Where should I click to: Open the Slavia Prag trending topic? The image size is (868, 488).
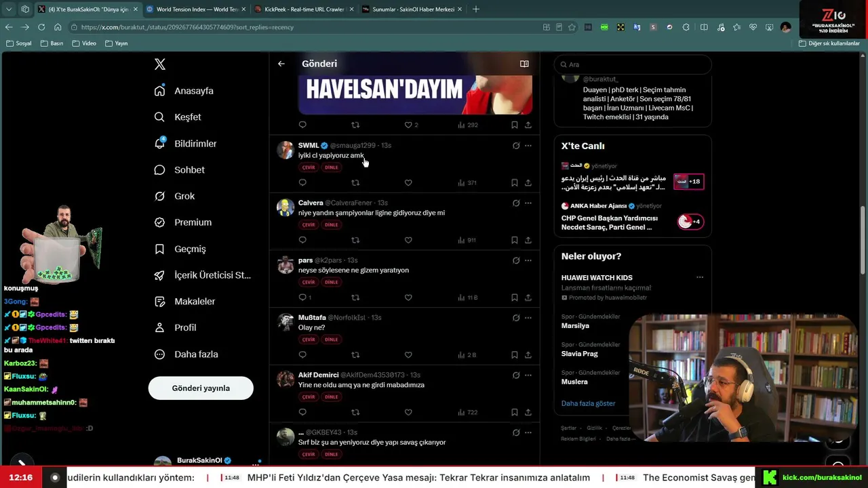[580, 354]
